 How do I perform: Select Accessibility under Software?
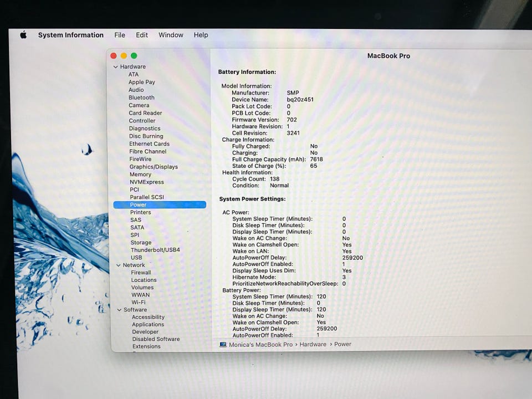(149, 317)
